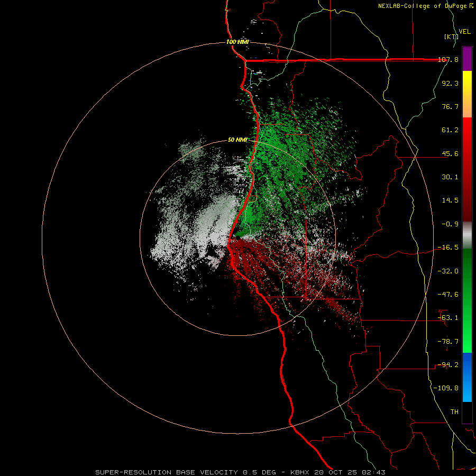Click the 45.6 scale value

coord(450,153)
